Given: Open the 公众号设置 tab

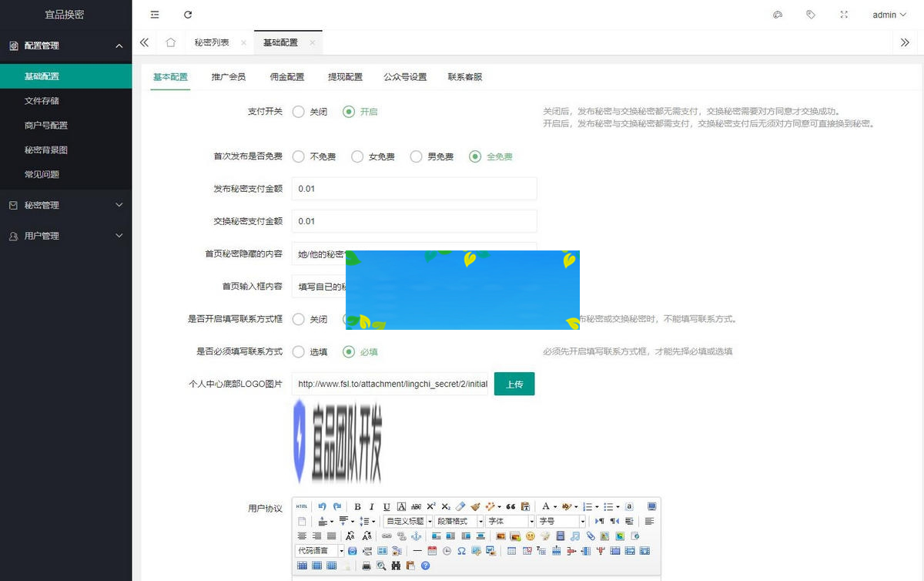Looking at the screenshot, I should pos(405,76).
